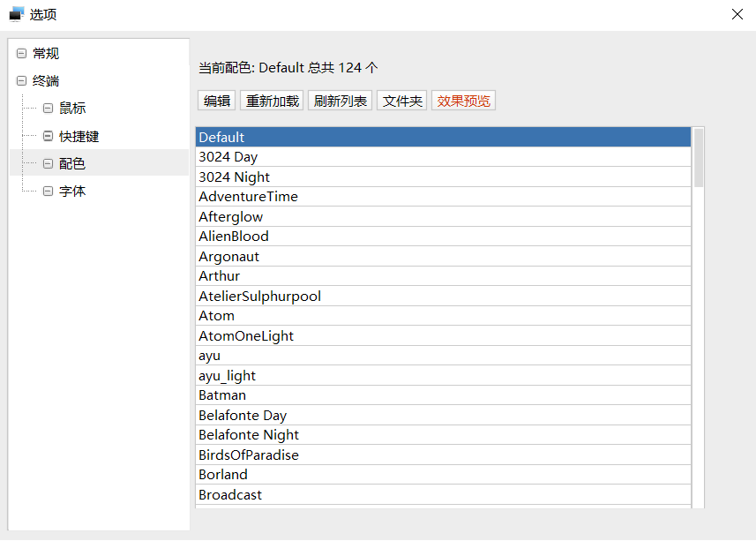Collapse the 终端 tree node

(x=21, y=81)
